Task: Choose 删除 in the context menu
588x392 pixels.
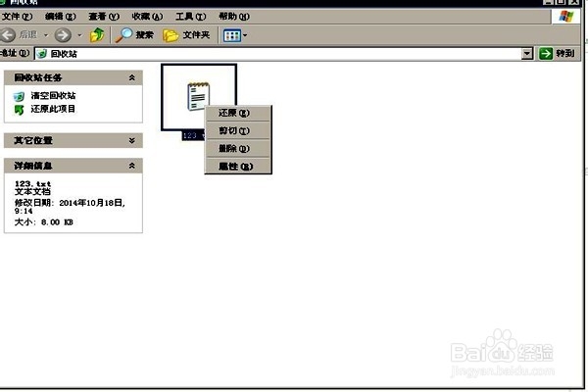Action: [238, 149]
